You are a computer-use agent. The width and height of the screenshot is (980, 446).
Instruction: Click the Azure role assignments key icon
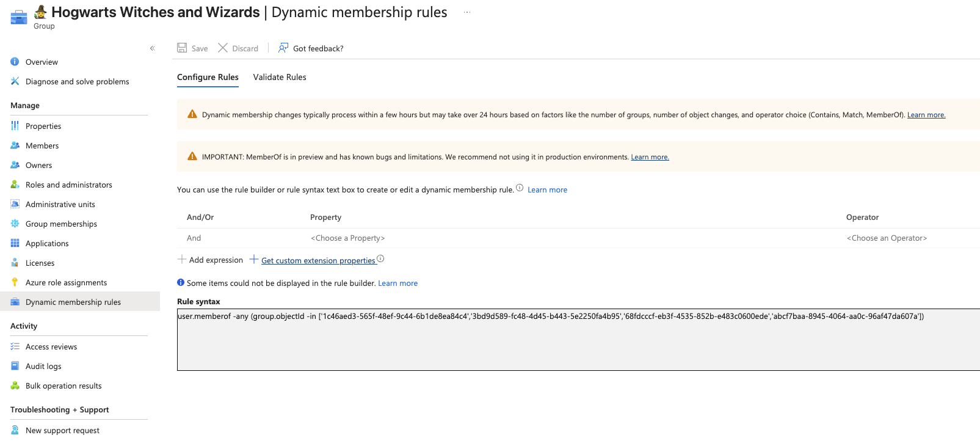[x=15, y=282]
